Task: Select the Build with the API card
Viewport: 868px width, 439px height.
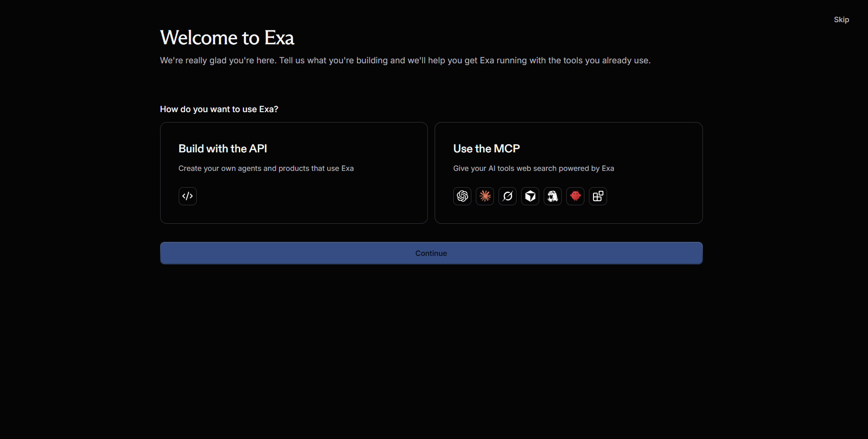Action: (x=294, y=173)
